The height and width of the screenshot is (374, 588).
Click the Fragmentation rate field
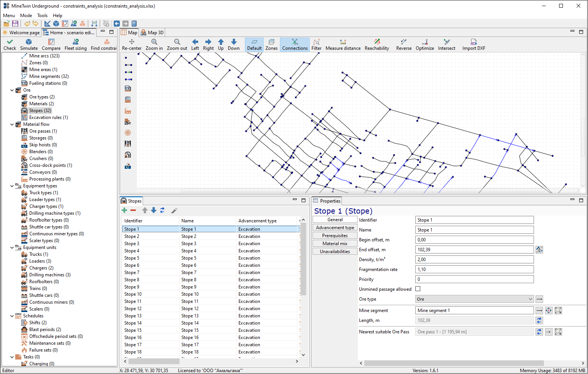[x=475, y=269]
